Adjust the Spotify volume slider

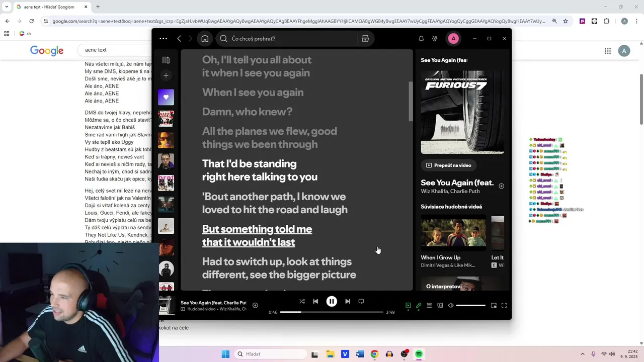(x=471, y=305)
